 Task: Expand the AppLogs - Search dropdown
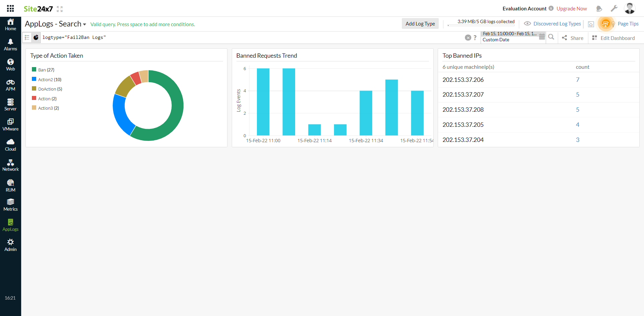point(85,24)
